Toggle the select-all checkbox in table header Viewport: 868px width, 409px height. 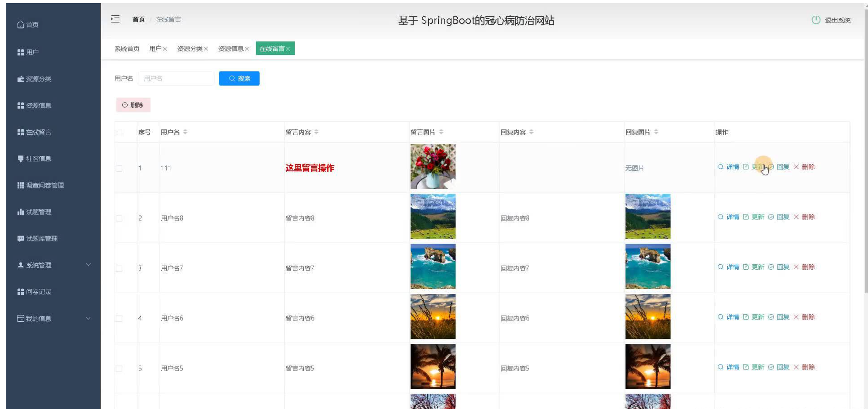pyautogui.click(x=119, y=133)
